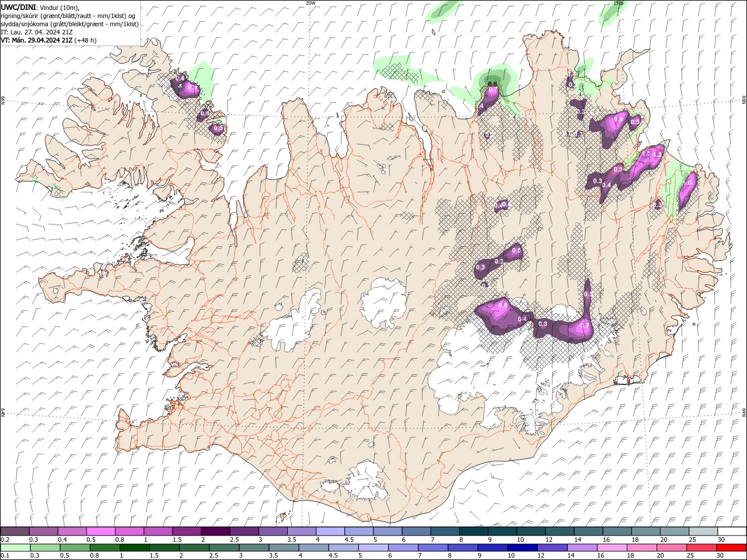Pick the crimson 25–30 swatch in lower legend
This screenshot has width=747, height=560.
702,548
